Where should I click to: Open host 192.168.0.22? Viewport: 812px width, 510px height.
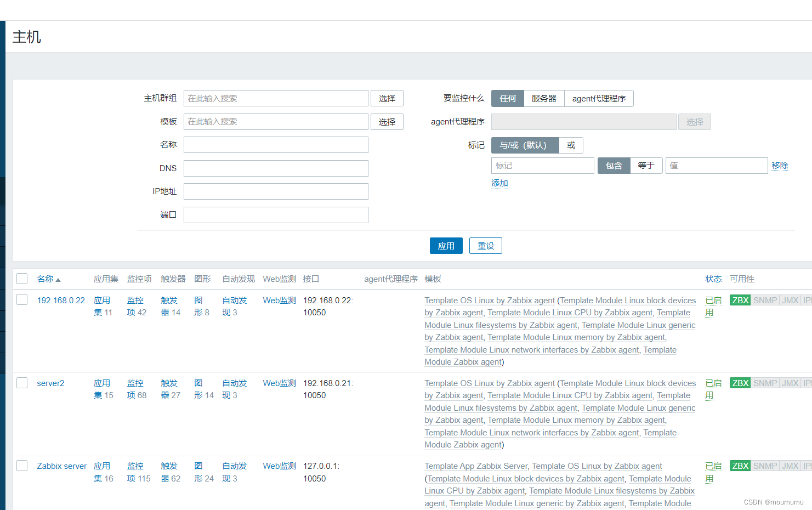coord(61,300)
